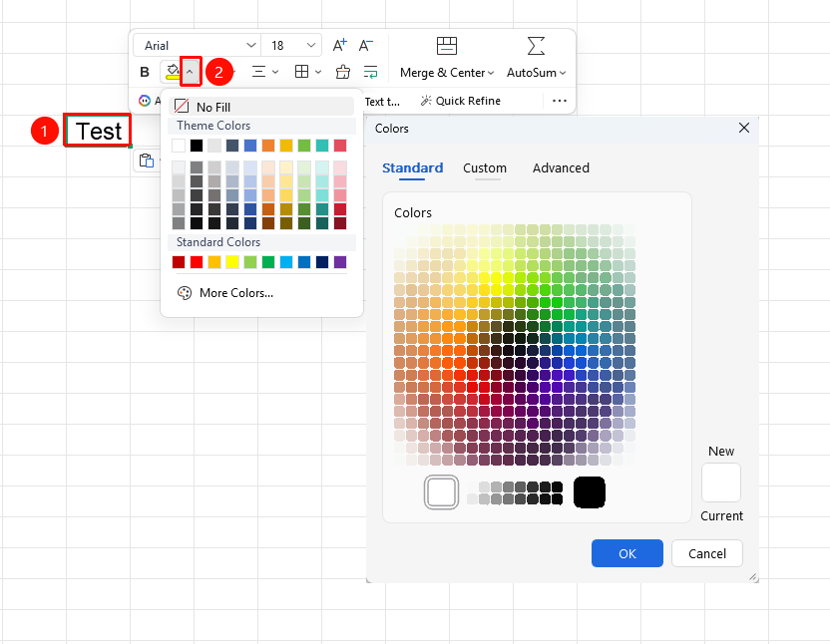
Task: Expand the alignment options arrow
Action: [x=275, y=72]
